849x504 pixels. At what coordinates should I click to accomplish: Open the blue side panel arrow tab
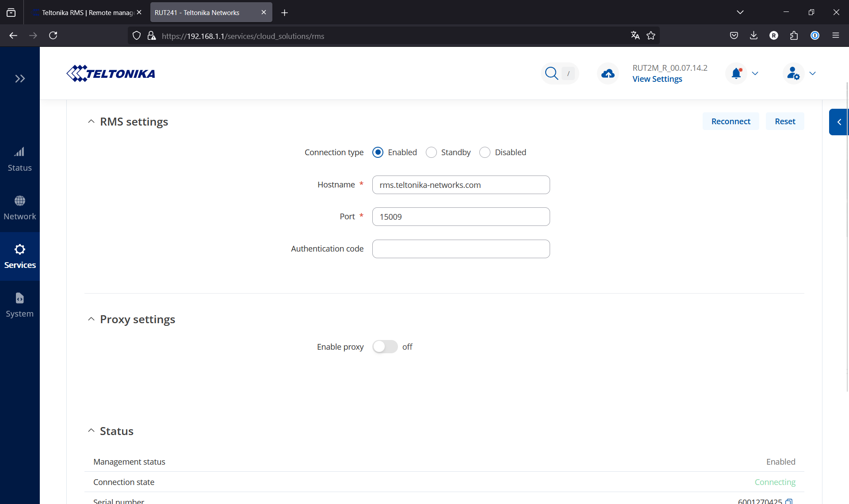(x=838, y=122)
